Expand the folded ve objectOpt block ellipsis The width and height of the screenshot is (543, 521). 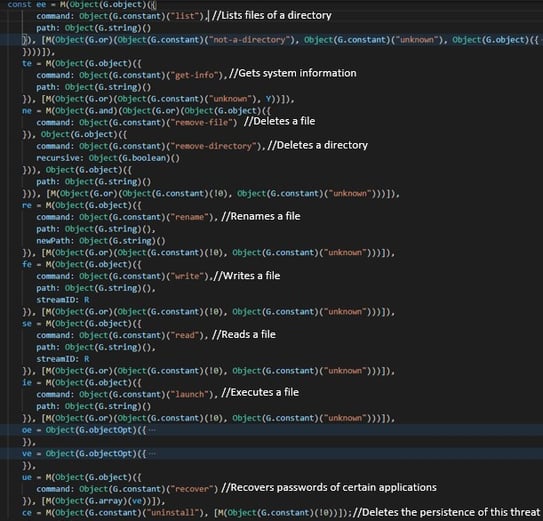(x=152, y=454)
